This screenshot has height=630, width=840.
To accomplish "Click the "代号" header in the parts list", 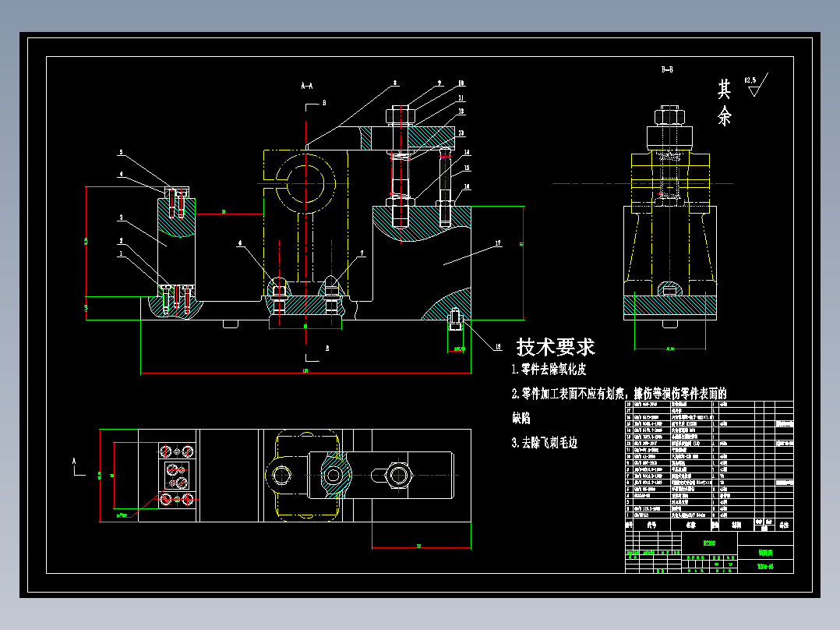I will 651,525.
